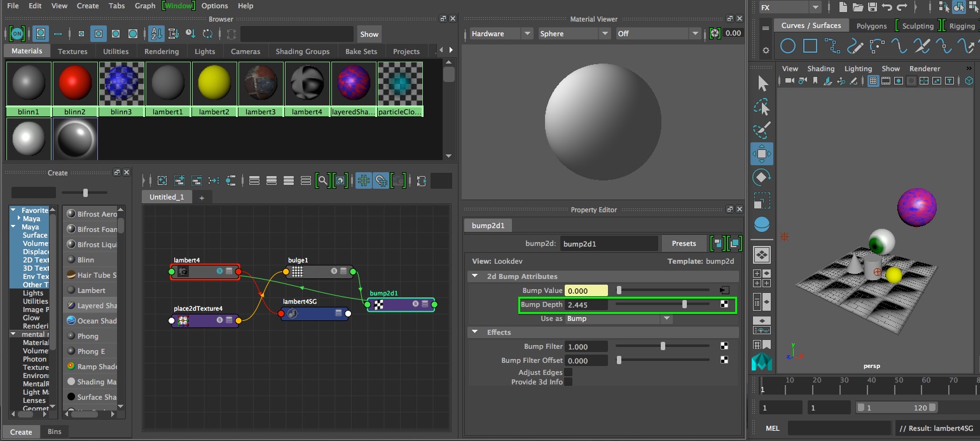Viewport: 980px width, 441px height.
Task: Choose the Move tool in toolbox
Action: [x=762, y=154]
